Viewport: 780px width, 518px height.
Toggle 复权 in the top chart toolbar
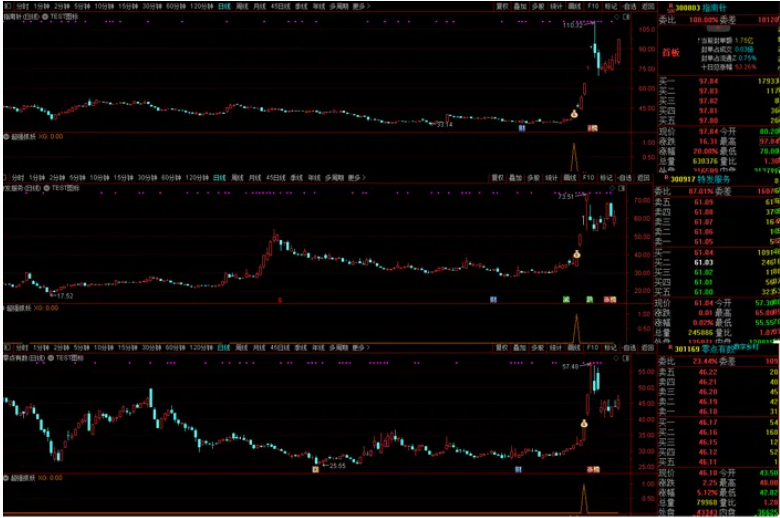[502, 6]
